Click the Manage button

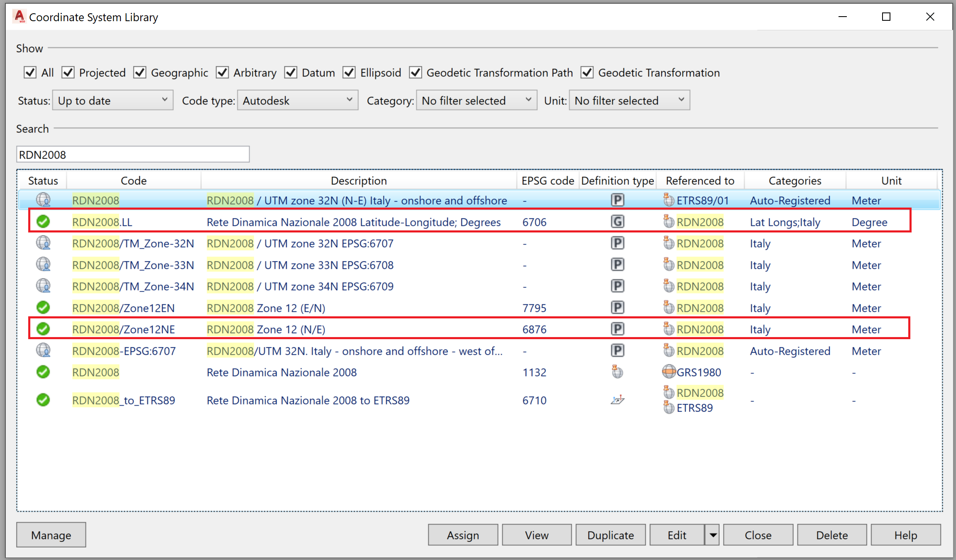pyautogui.click(x=51, y=535)
